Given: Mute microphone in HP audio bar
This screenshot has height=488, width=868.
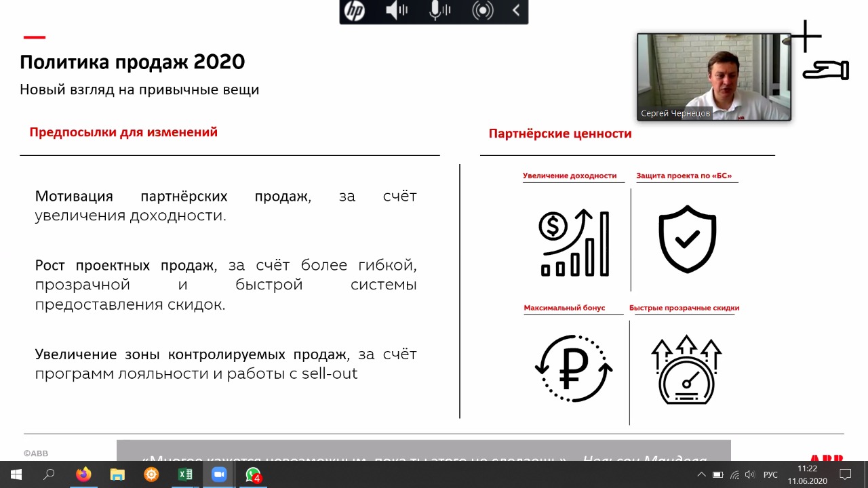Looking at the screenshot, I should (439, 12).
